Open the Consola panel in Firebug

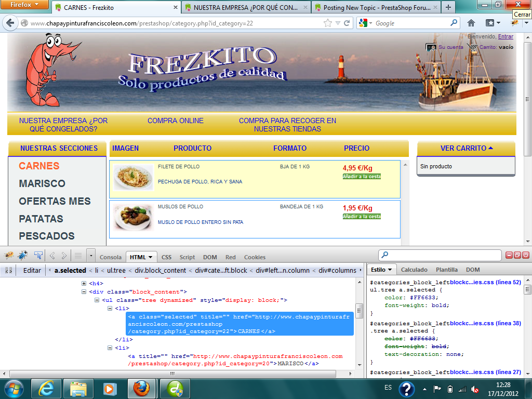(111, 257)
